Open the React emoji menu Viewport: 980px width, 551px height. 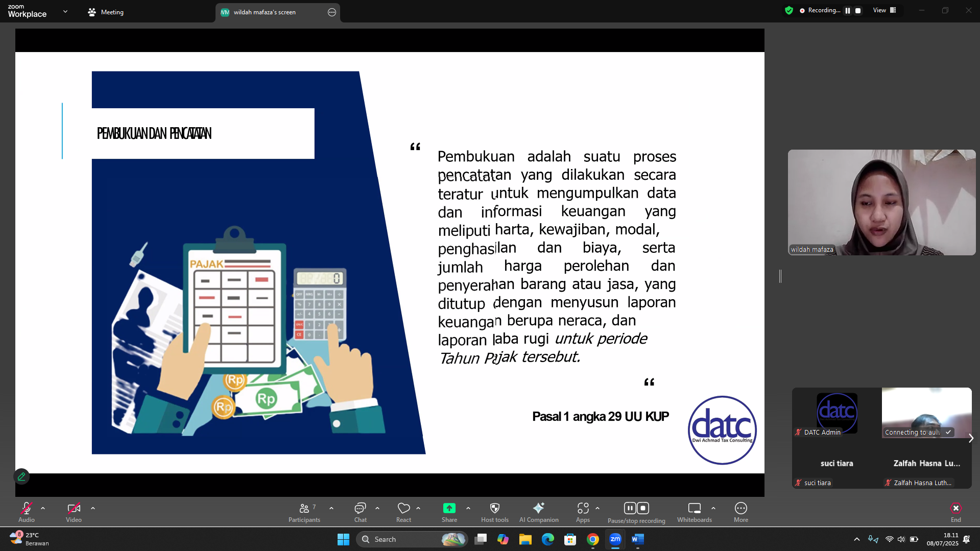403,512
